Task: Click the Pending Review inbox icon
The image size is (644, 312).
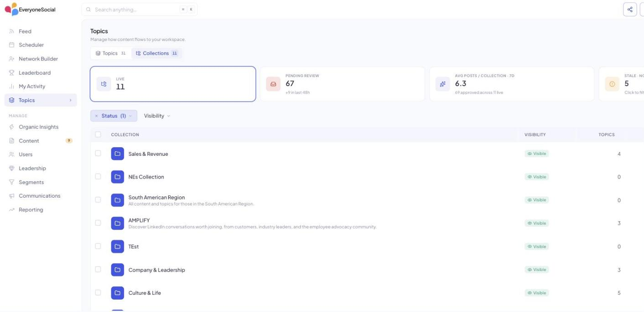Action: 273,84
